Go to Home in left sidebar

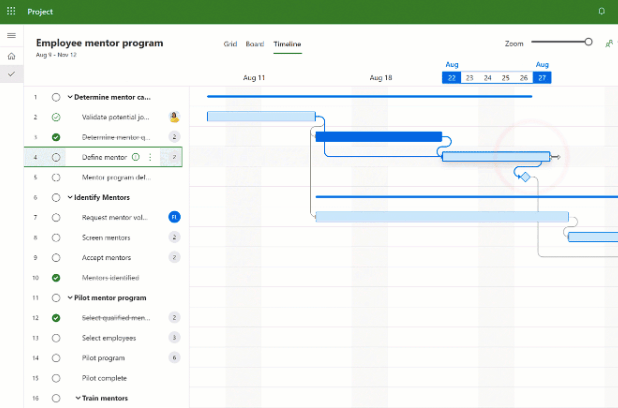pos(11,56)
